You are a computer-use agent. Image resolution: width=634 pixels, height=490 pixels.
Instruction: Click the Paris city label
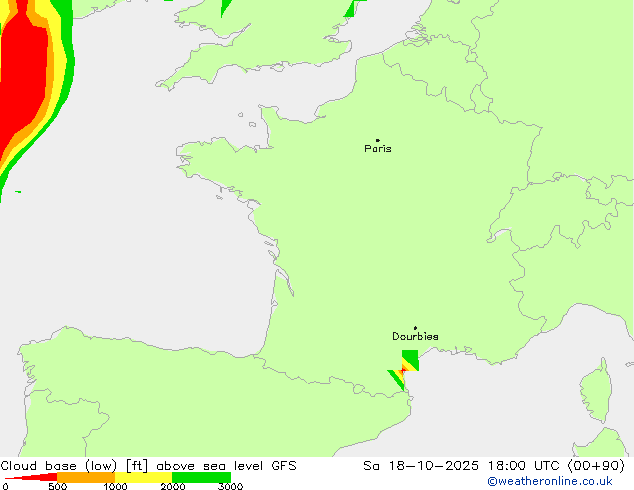pos(378,149)
